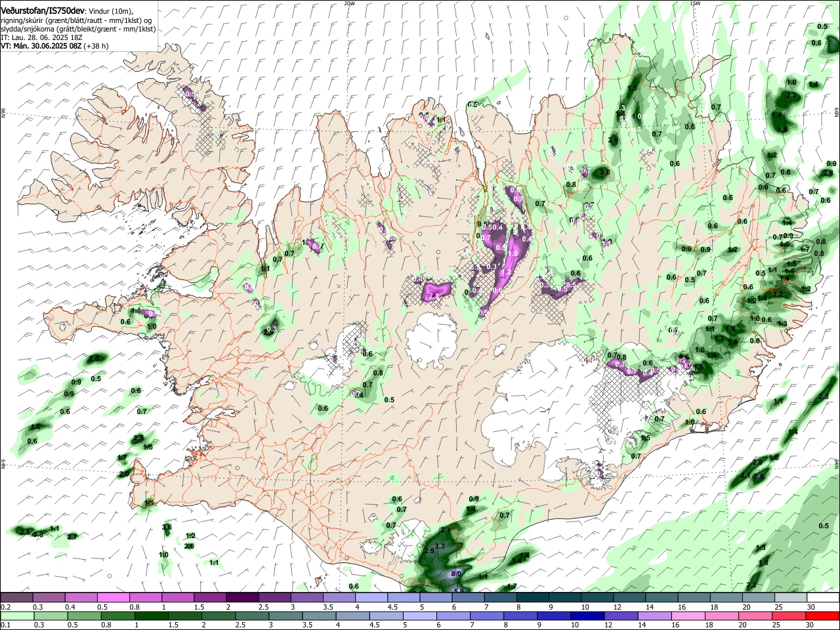Screen dimensions: 840x630
Task: Click the '8.0' precipitation value on the south coast
Action: [457, 573]
